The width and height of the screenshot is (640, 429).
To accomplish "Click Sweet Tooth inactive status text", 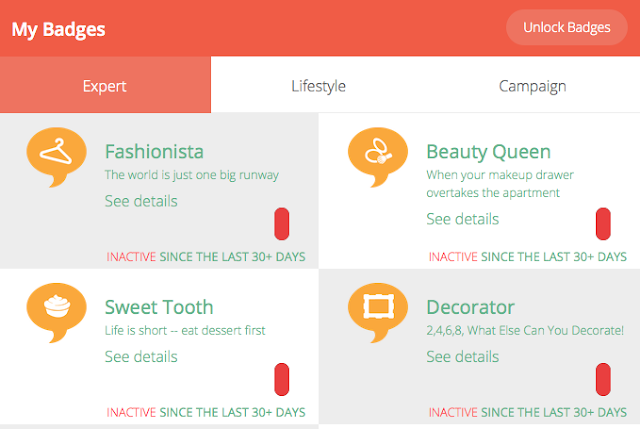I will (206, 412).
